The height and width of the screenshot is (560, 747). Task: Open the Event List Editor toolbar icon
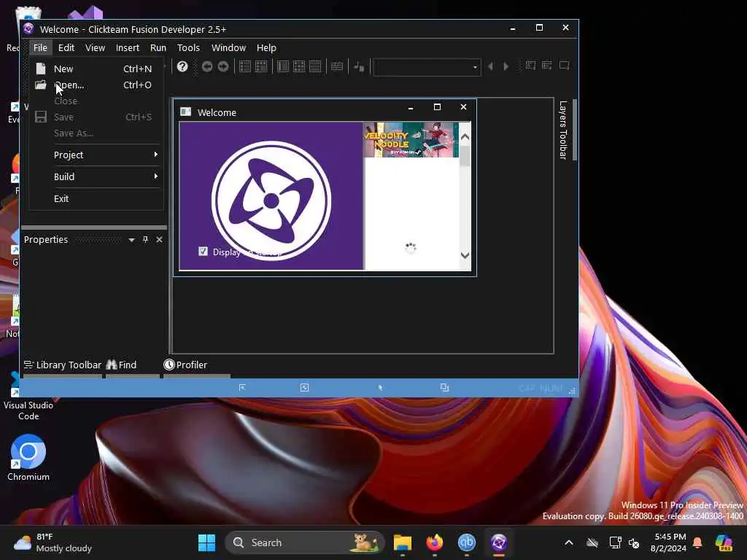coord(315,66)
